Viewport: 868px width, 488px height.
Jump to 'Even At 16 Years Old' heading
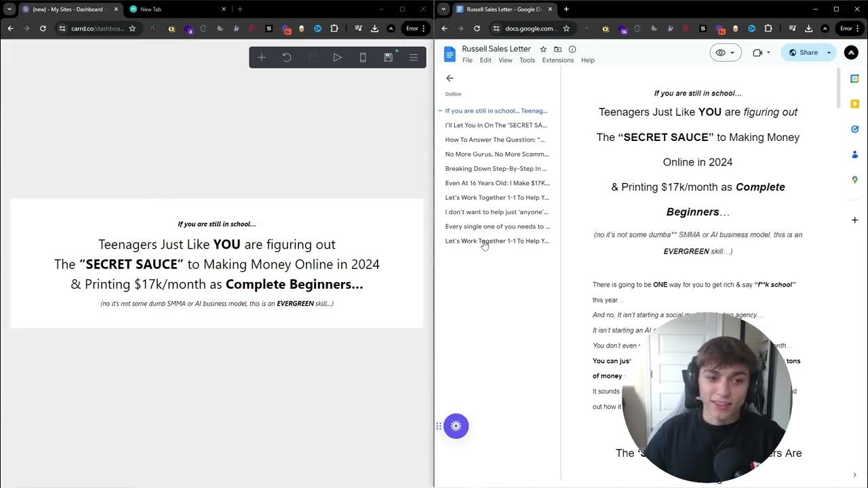click(498, 183)
